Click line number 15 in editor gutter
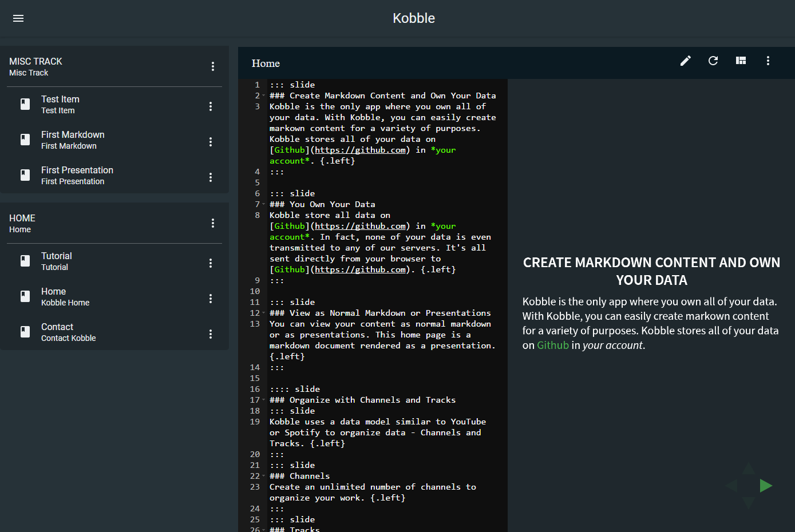795x532 pixels. [x=255, y=378]
